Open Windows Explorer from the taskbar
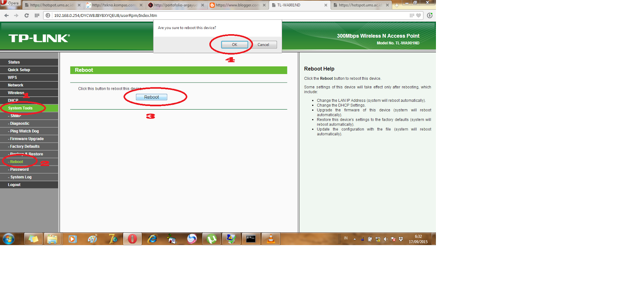 pos(52,239)
